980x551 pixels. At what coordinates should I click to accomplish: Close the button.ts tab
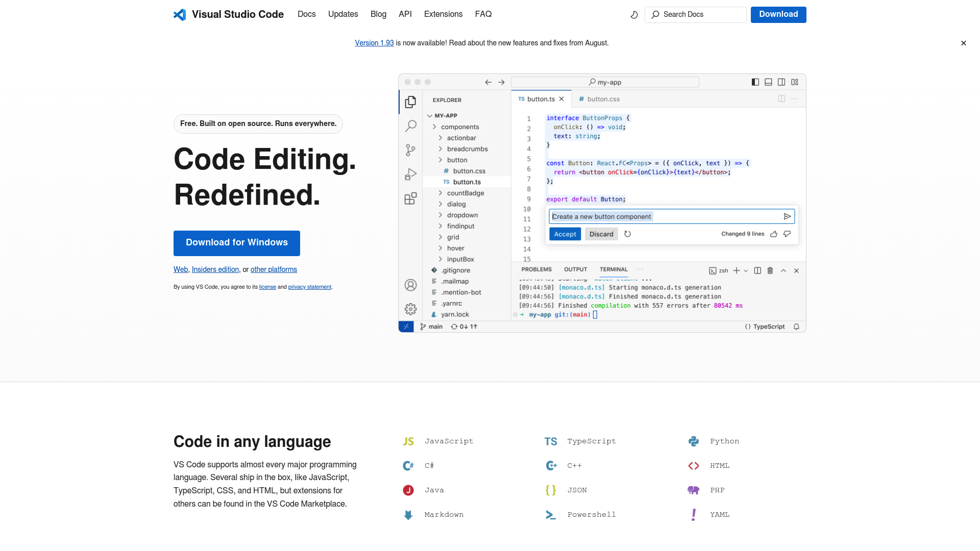point(561,99)
